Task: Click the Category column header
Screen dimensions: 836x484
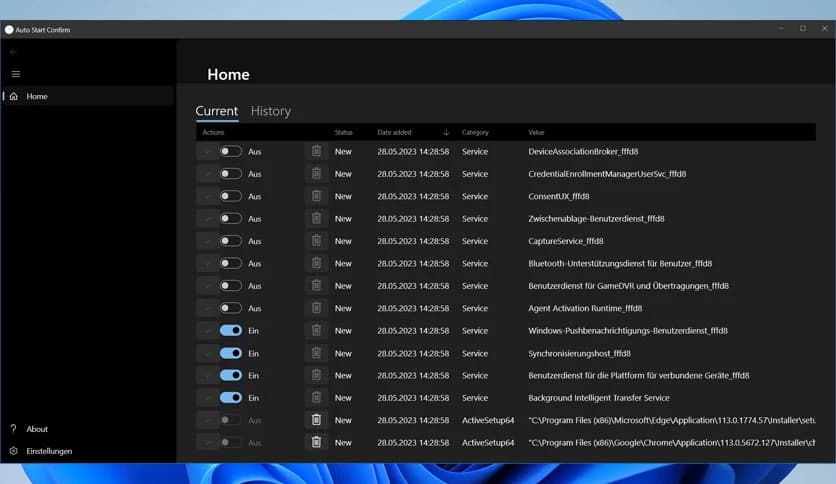Action: [x=475, y=132]
